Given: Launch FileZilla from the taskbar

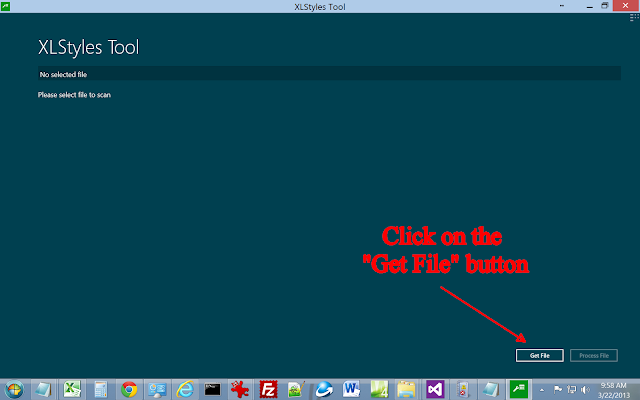Looking at the screenshot, I should click(x=268, y=389).
